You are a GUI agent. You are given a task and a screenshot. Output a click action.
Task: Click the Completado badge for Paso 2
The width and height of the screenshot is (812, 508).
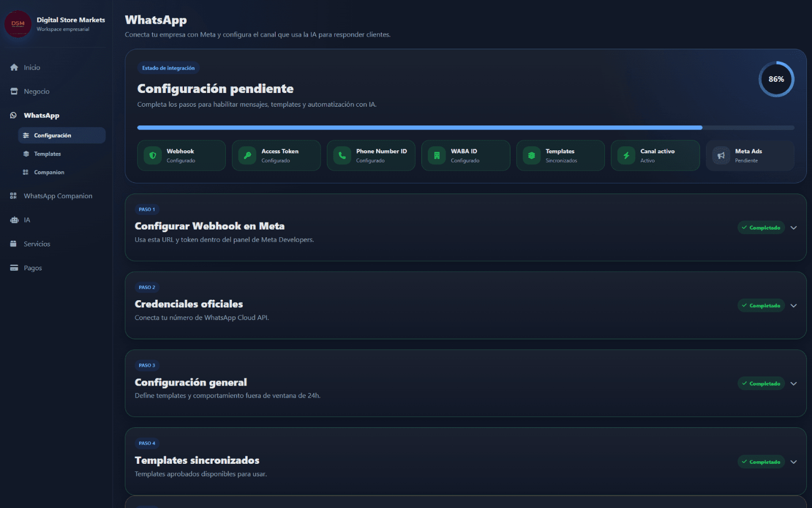tap(761, 306)
